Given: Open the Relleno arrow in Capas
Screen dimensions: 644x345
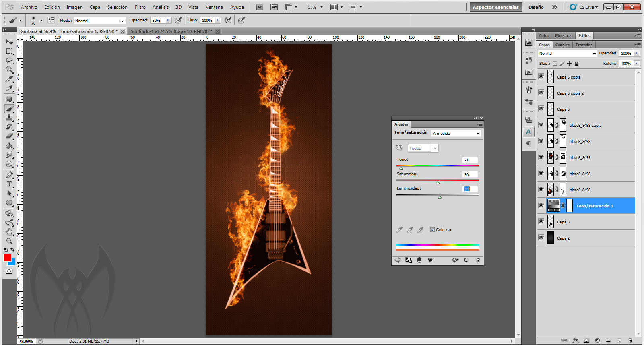Looking at the screenshot, I should tap(637, 64).
